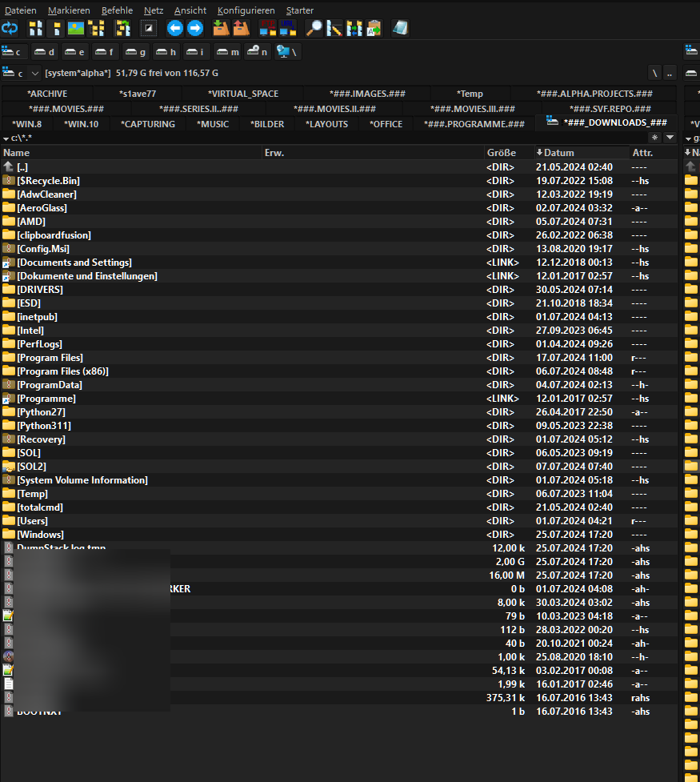Select drive m in drive bar

pos(228,52)
